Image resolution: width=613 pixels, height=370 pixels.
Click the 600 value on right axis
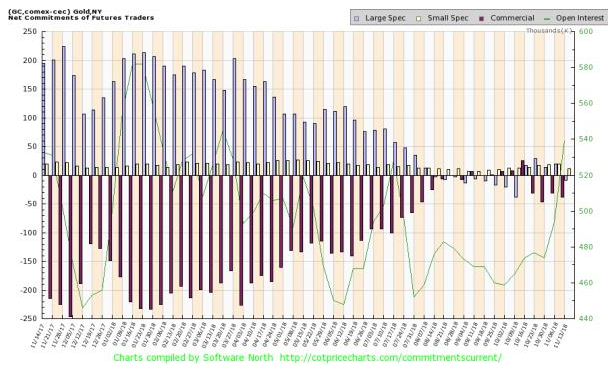pos(585,32)
